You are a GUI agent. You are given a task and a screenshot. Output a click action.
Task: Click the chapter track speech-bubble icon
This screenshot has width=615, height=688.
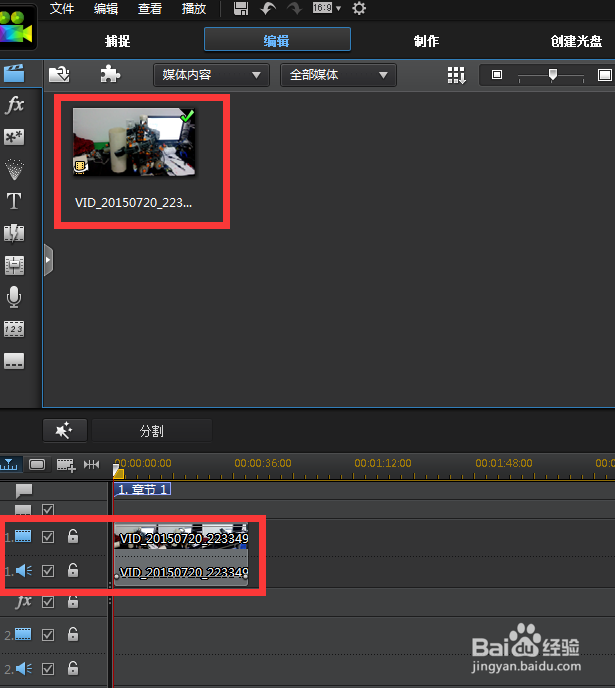point(24,491)
